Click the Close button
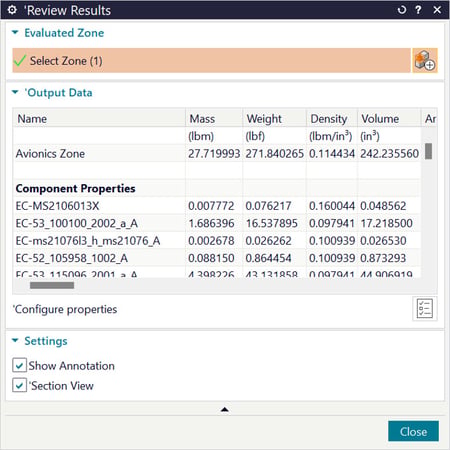Image resolution: width=450 pixels, height=450 pixels. 413,431
